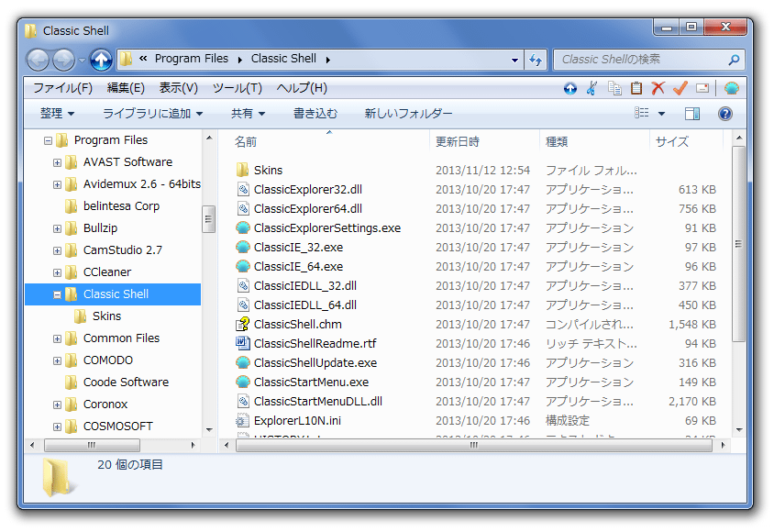Expand the Coronox tree node
Viewport: 774px width, 532px height.
(57, 405)
